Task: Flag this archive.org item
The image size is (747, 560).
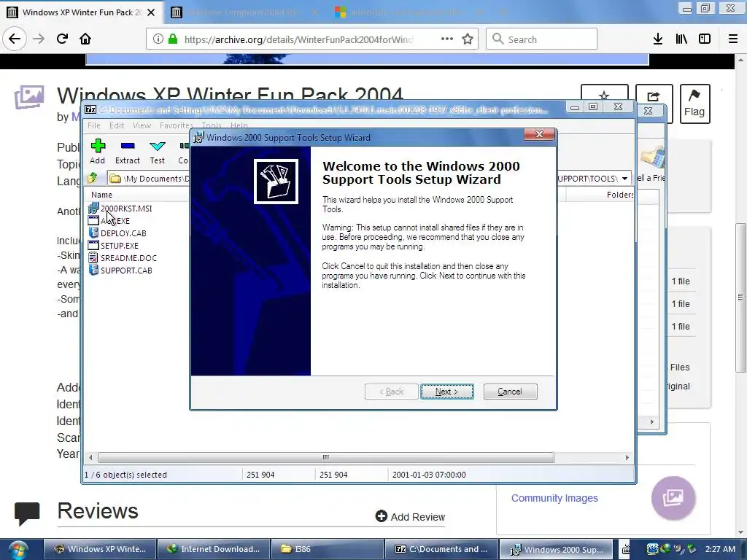Action: [694, 104]
